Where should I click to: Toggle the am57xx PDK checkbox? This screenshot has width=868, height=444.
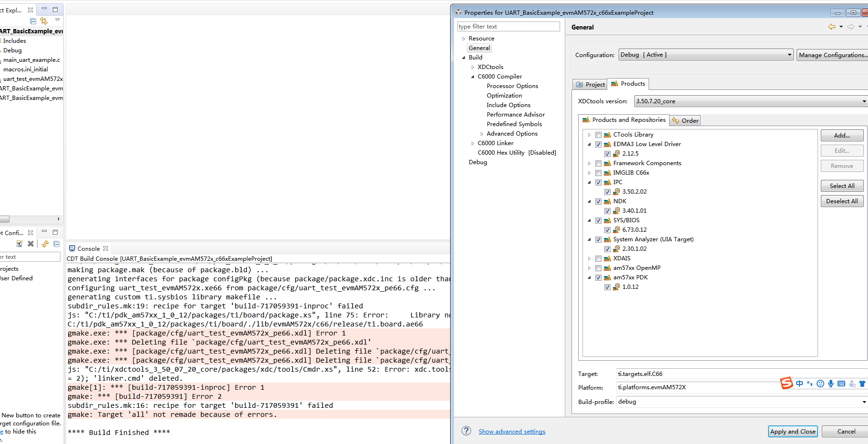(598, 277)
